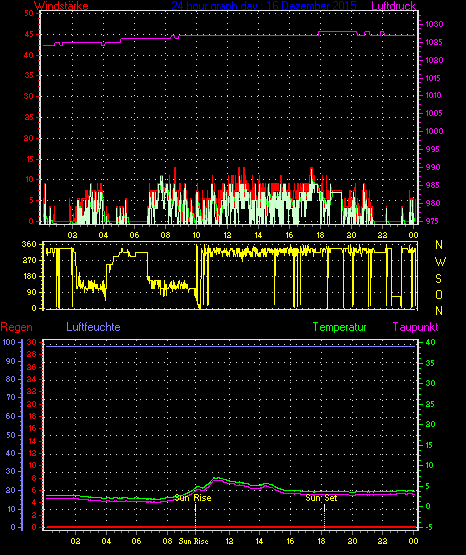Click the O compass letter beside direction chart

click(439, 294)
